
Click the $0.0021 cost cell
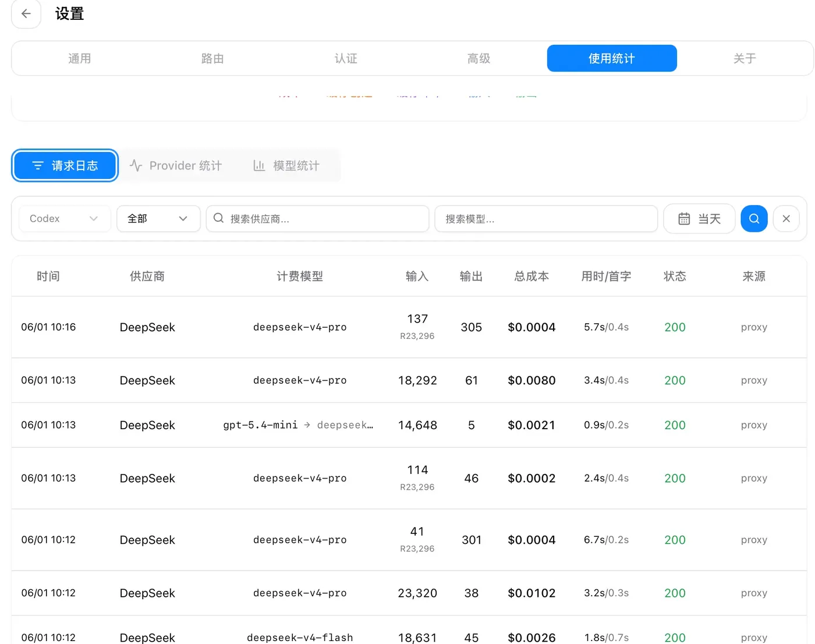pos(531,425)
